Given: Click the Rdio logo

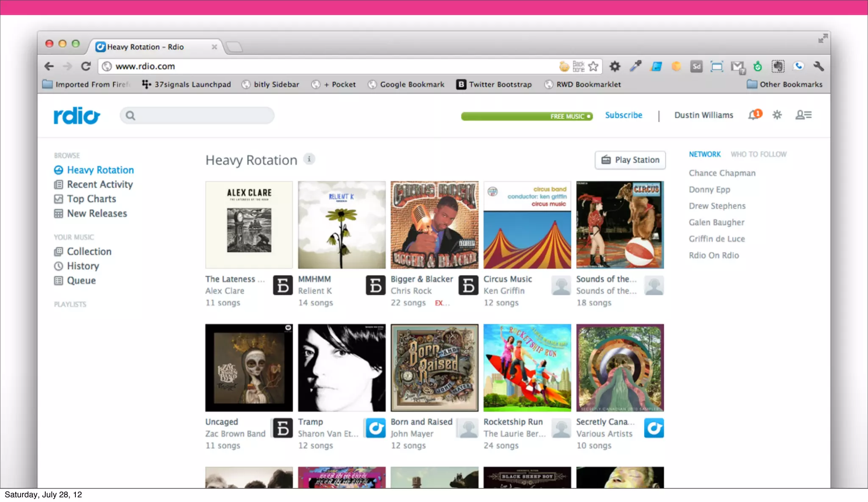Looking at the screenshot, I should 77,115.
